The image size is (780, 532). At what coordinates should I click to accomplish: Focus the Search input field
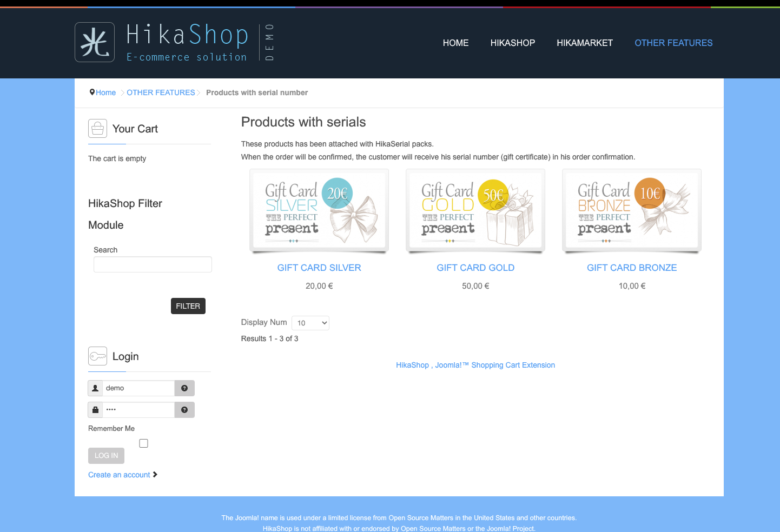click(x=153, y=264)
